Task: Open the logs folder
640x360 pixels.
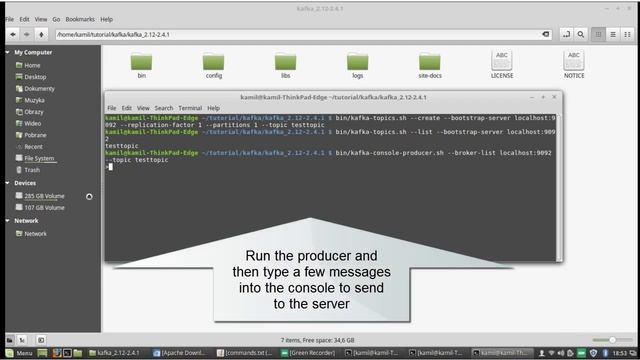Action: pyautogui.click(x=358, y=65)
